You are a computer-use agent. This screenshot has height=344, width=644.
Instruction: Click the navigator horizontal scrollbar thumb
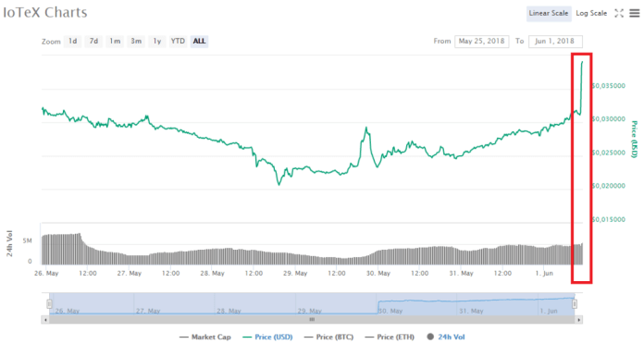click(x=312, y=319)
